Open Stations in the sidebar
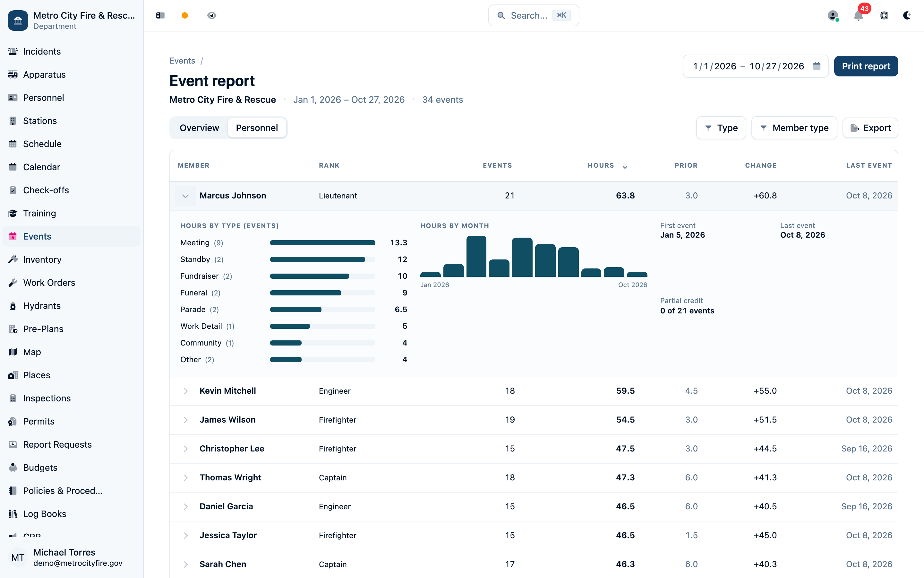This screenshot has width=924, height=578. 72,121
